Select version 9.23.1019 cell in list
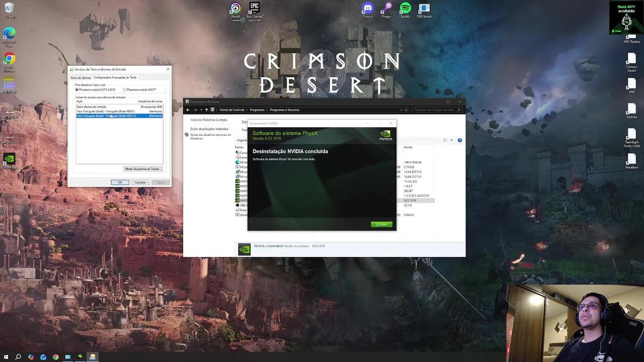Image resolution: width=644 pixels, height=362 pixels. (410, 201)
